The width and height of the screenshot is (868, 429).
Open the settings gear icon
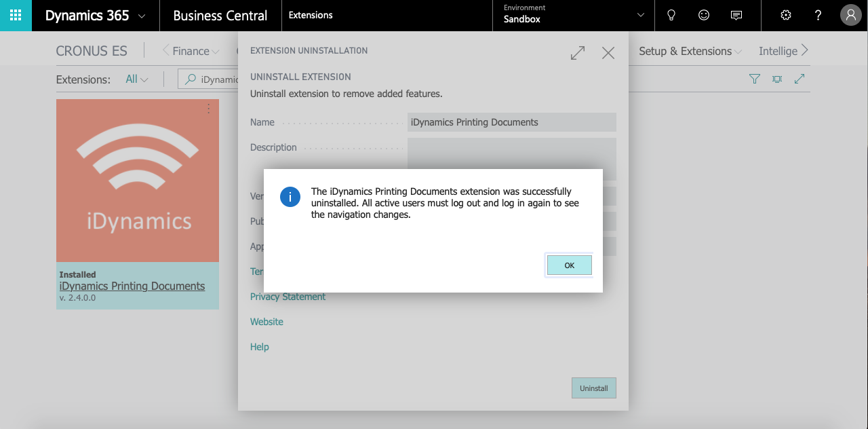click(786, 15)
